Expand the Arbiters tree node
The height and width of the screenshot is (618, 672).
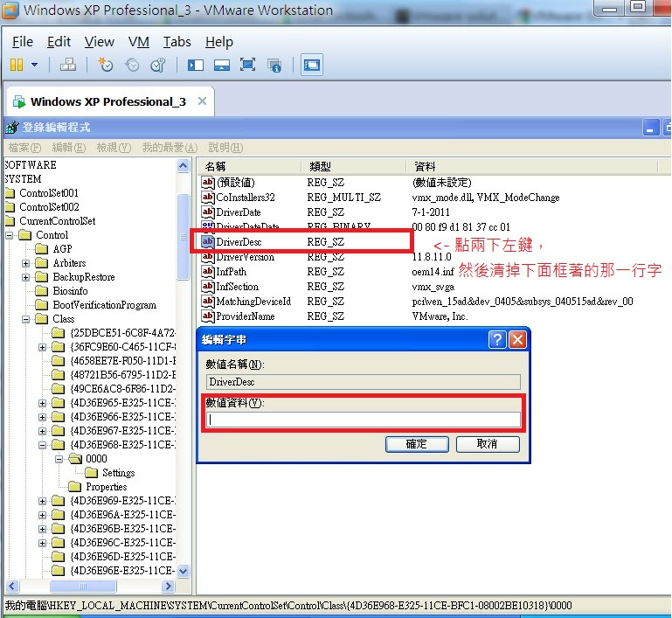pos(25,263)
